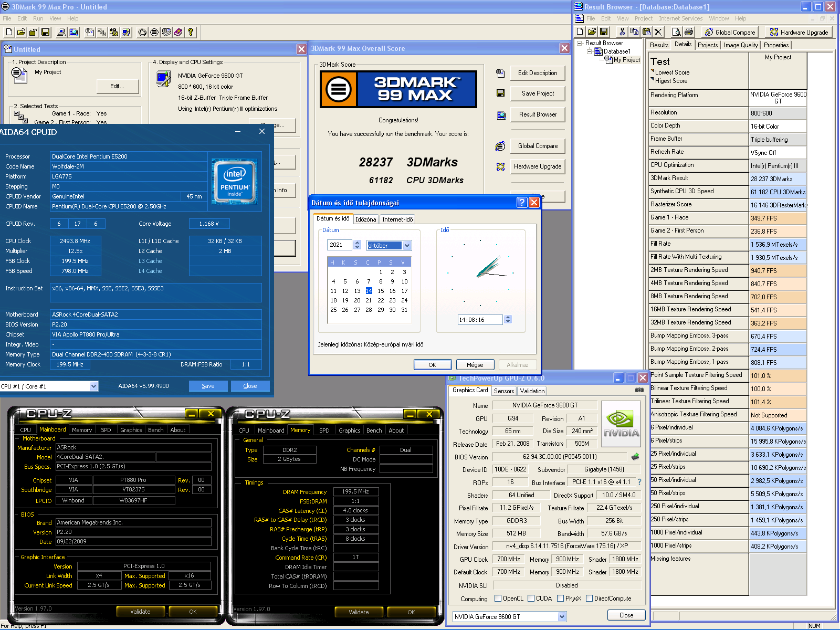Switch to the Internet-idő tab
The width and height of the screenshot is (840, 630).
coord(397,219)
